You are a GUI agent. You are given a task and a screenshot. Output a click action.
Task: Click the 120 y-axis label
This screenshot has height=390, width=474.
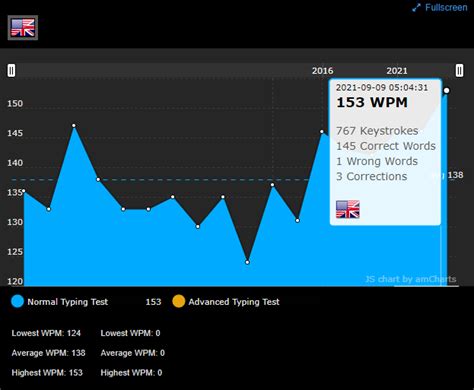point(15,281)
